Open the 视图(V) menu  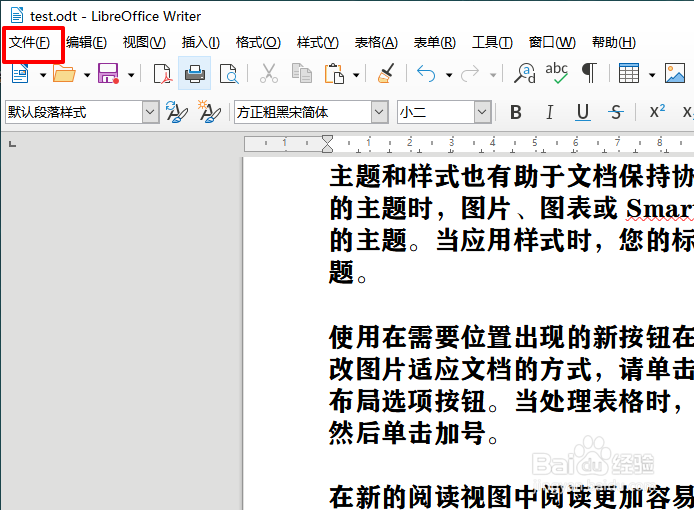coord(144,43)
